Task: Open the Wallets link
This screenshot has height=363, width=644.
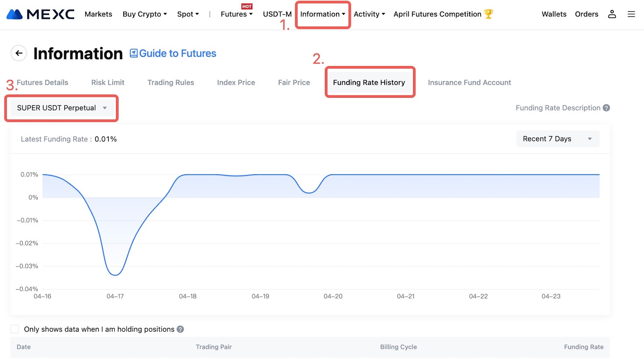Action: click(x=554, y=14)
